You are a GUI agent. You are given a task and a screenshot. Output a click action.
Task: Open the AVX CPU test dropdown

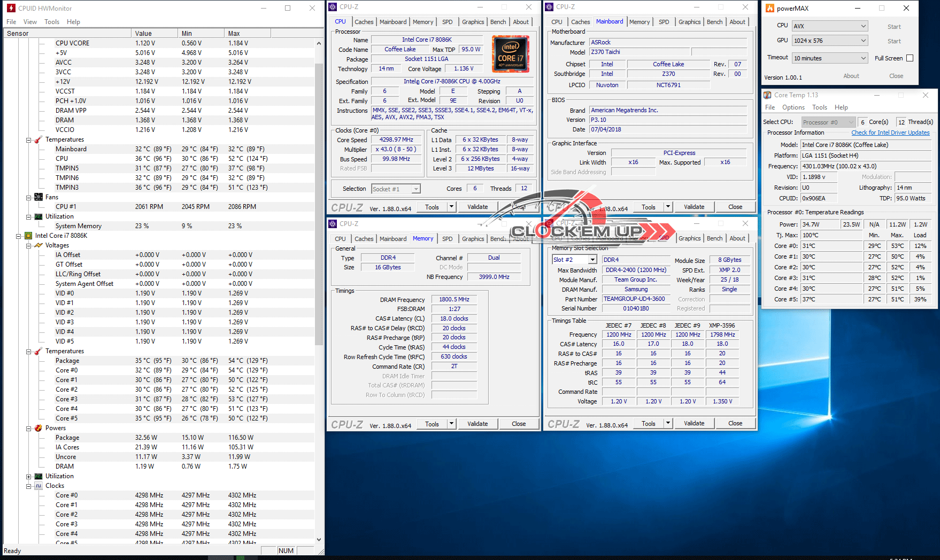(829, 26)
